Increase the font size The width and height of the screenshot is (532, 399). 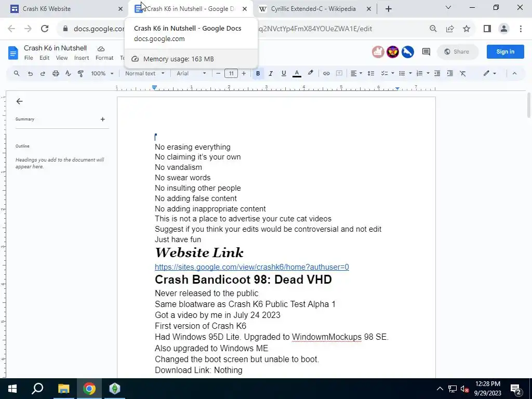click(244, 73)
